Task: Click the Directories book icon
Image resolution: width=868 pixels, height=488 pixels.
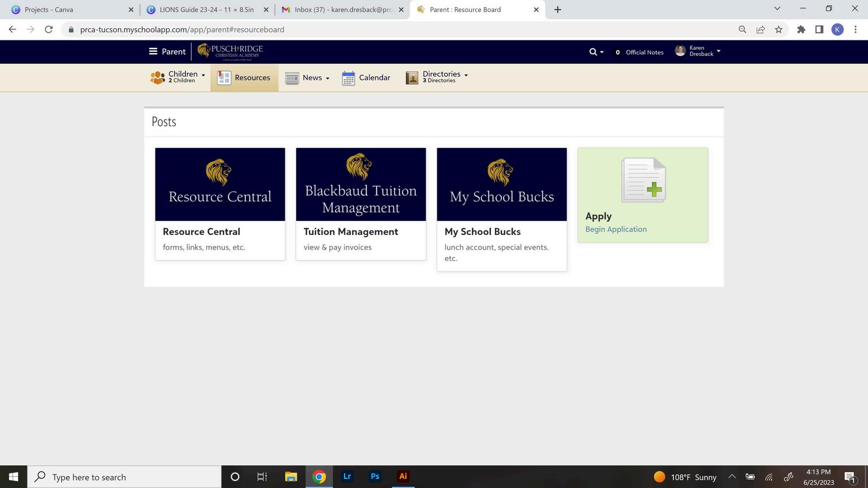Action: [x=412, y=78]
